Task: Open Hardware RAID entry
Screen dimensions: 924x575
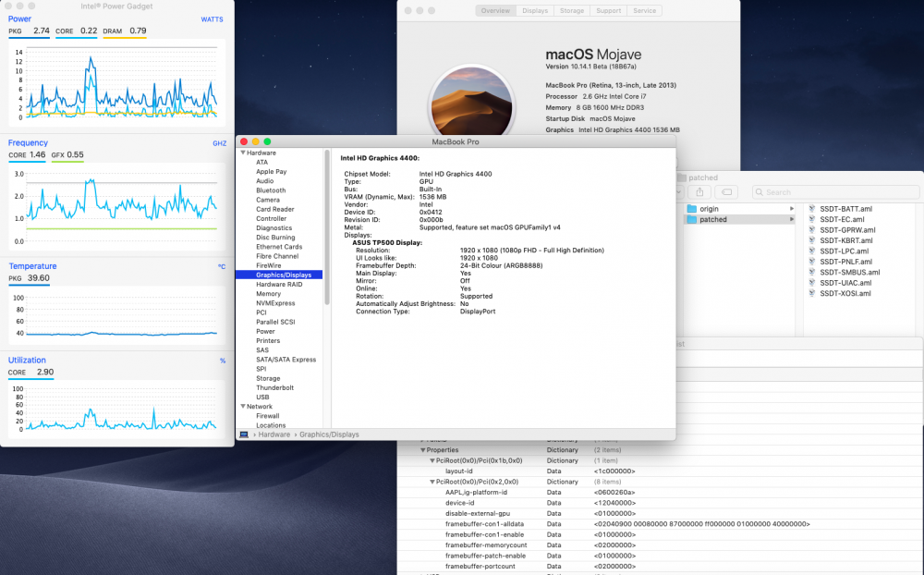Action: 279,284
